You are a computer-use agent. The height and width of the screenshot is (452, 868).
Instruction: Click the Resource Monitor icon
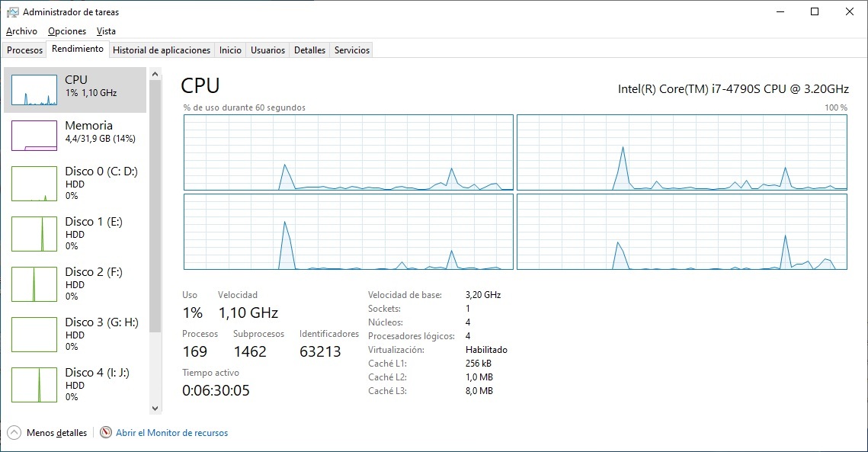[106, 433]
